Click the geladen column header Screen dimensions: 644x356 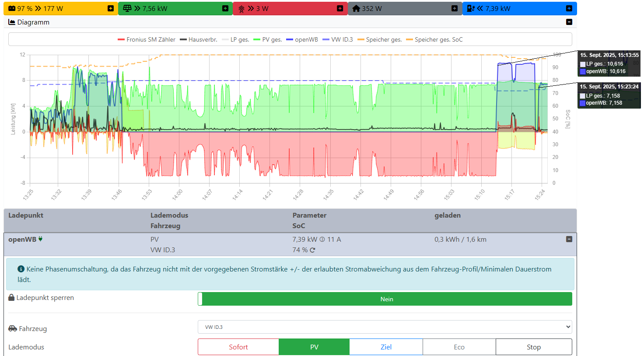(x=448, y=215)
